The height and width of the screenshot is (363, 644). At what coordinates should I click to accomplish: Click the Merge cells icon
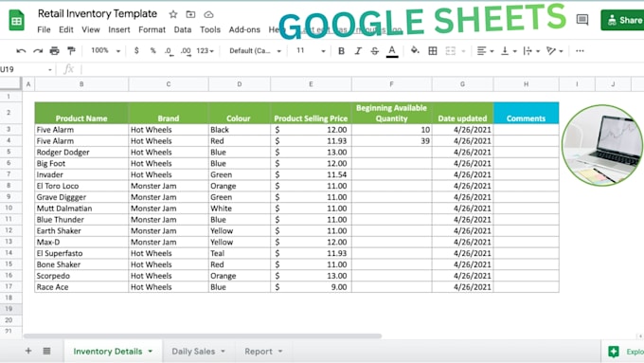[x=451, y=51]
